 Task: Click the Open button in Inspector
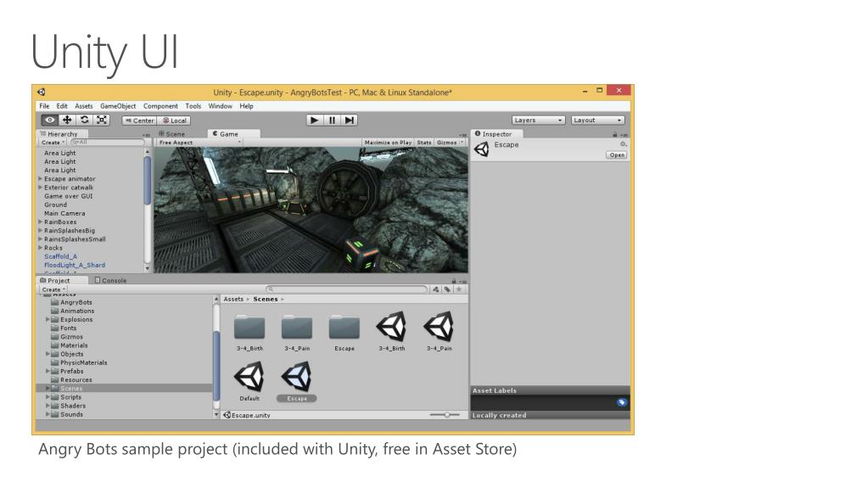pos(617,155)
